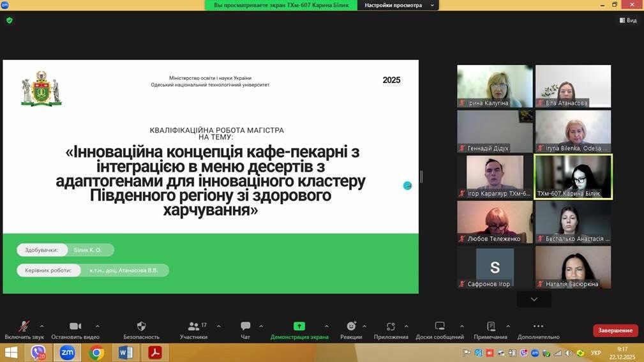Show more participants with down chevron

[534, 299]
